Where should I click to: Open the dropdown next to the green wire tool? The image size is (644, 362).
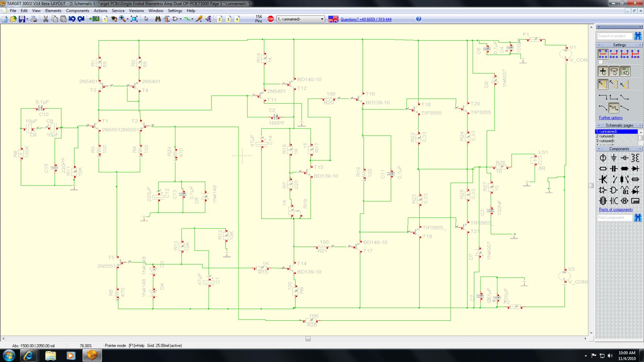point(192,19)
